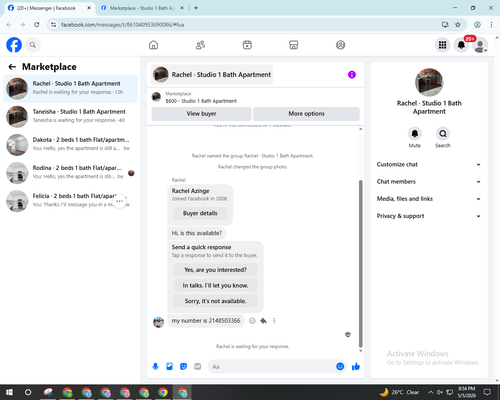Open the Windows search circle in taskbar
This screenshot has height=400, width=500.
[x=28, y=392]
